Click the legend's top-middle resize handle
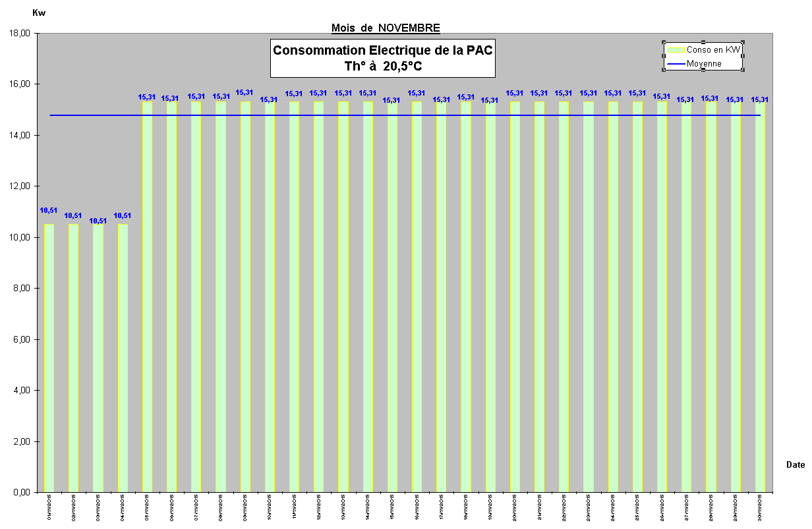The image size is (812, 529). point(703,42)
